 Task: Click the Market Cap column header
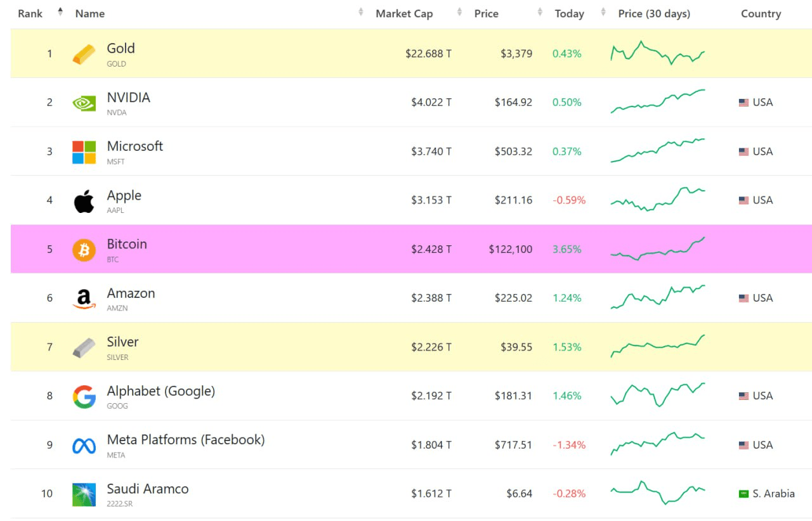click(x=404, y=13)
